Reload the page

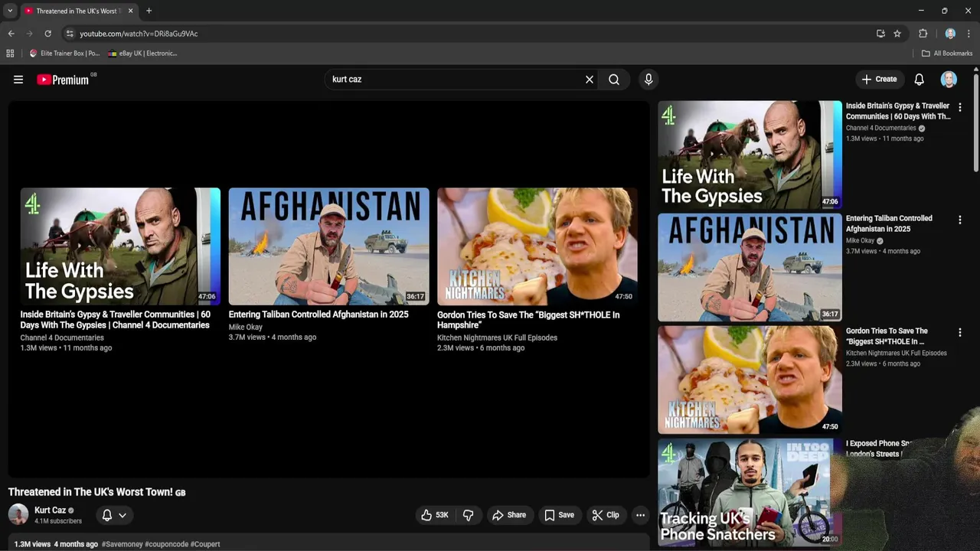[47, 34]
